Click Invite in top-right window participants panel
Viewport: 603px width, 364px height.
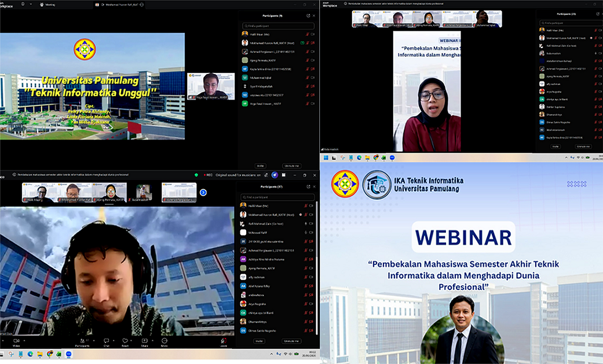(556, 146)
